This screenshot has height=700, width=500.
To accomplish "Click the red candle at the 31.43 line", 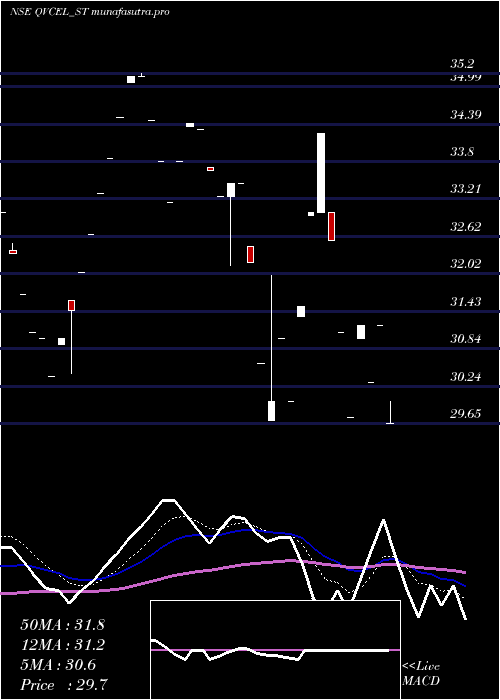I will [71, 305].
